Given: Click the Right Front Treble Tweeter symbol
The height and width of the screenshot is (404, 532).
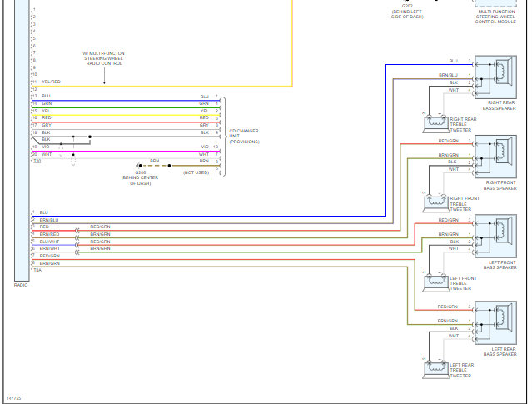Looking at the screenshot, I should tap(435, 203).
